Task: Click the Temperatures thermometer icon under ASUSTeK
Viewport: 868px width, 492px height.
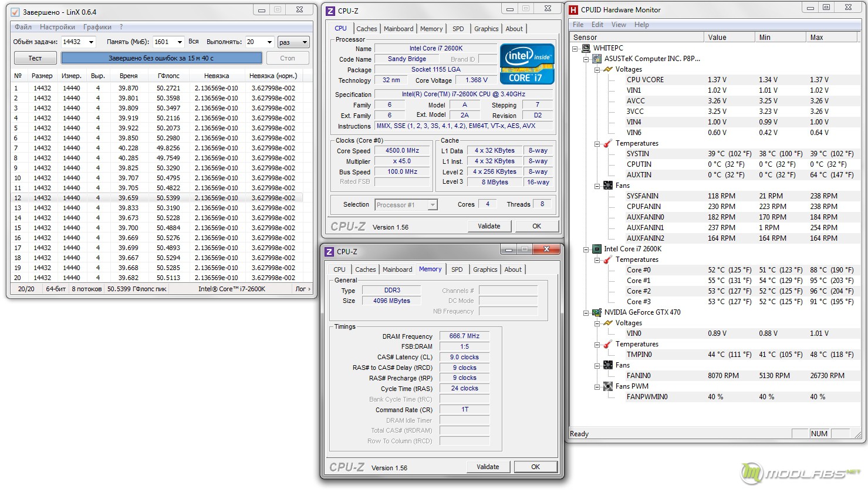Action: pyautogui.click(x=608, y=143)
